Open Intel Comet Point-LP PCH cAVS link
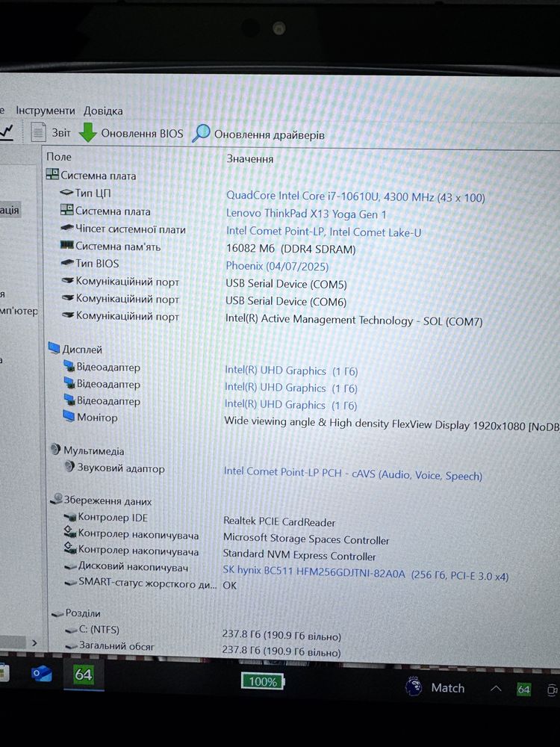Screen dimensions: 560x747 353,473
